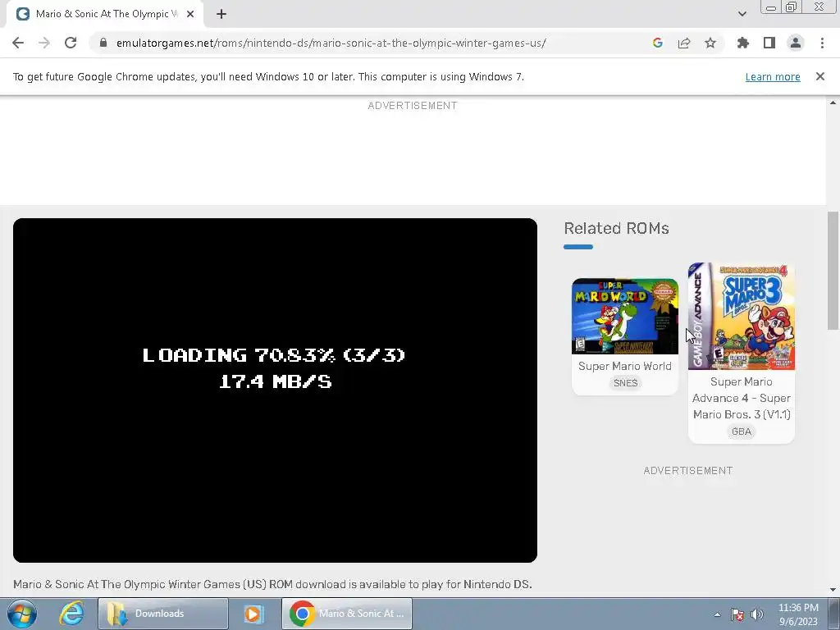Click the emulator loading screen
Image resolution: width=840 pixels, height=630 pixels.
(x=275, y=390)
